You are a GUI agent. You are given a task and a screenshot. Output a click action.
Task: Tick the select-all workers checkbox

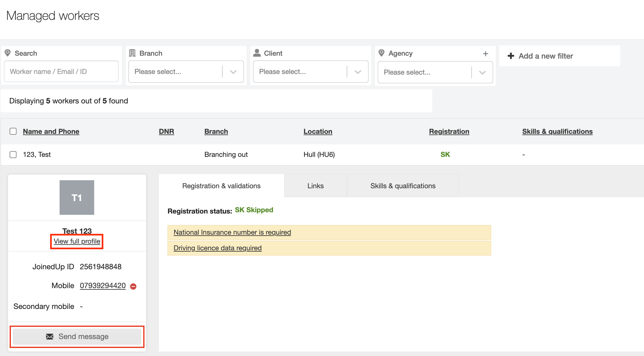pos(13,131)
